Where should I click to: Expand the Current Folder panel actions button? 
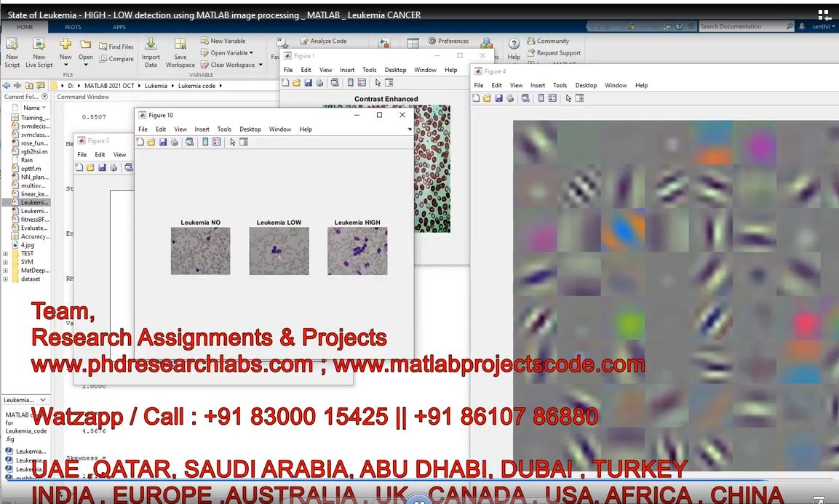coord(44,97)
